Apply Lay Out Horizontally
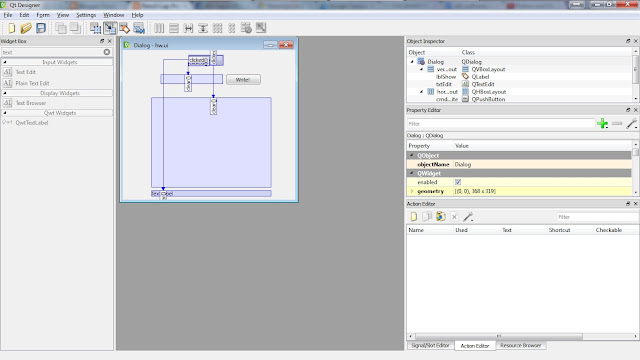 [x=159, y=28]
